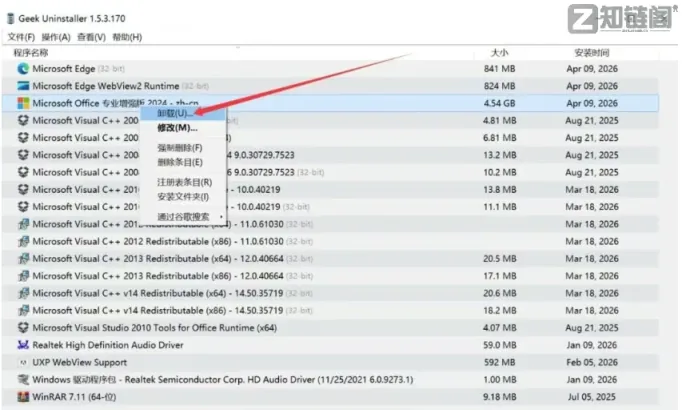Click the Feb 05, 2026 date

[592, 362]
